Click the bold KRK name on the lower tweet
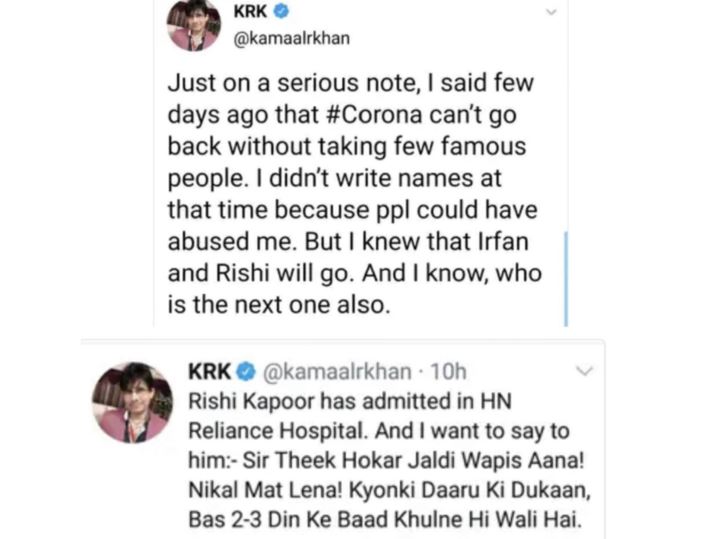 (x=210, y=372)
